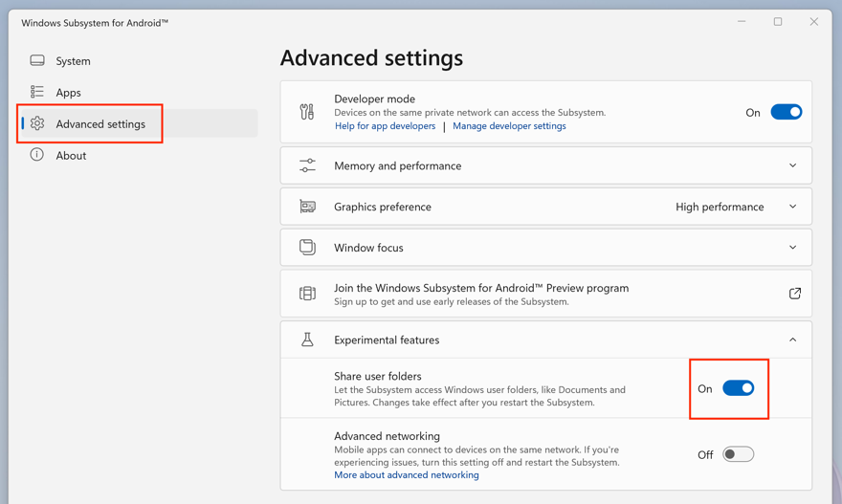This screenshot has height=504, width=842.
Task: Select Advanced settings label in sidebar
Action: 100,124
